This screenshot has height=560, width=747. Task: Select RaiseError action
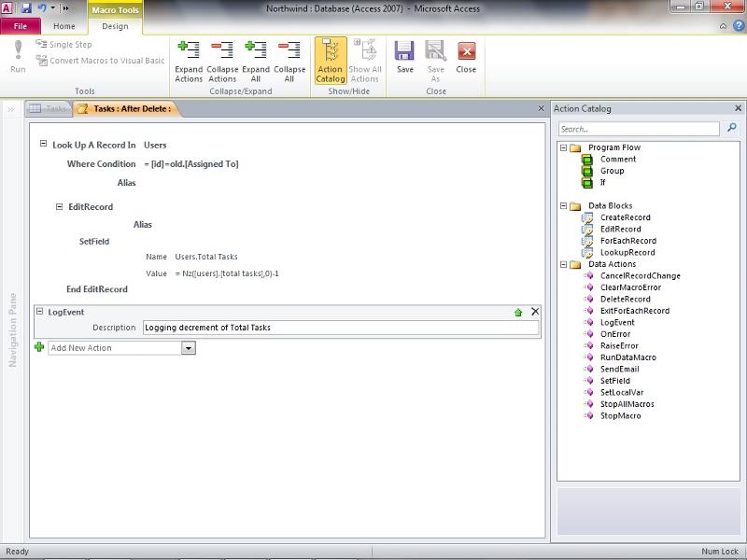tap(619, 345)
